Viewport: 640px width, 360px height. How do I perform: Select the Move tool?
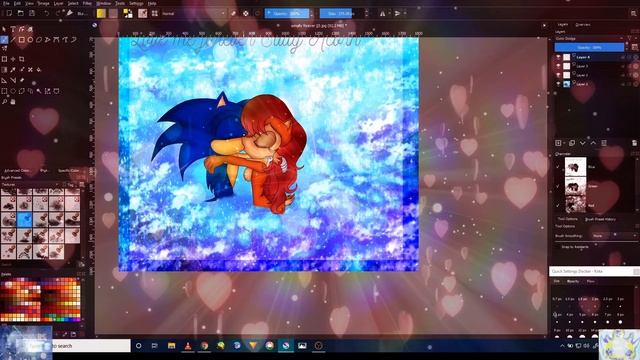pyautogui.click(x=13, y=59)
